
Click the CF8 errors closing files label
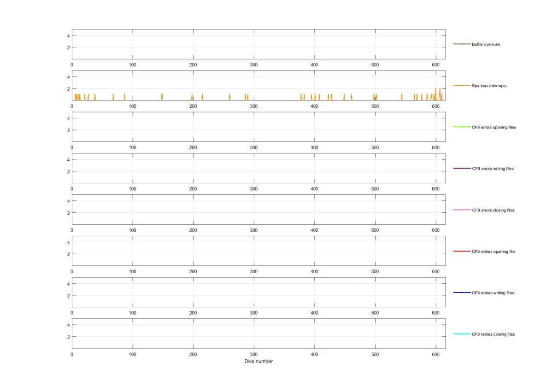click(493, 210)
